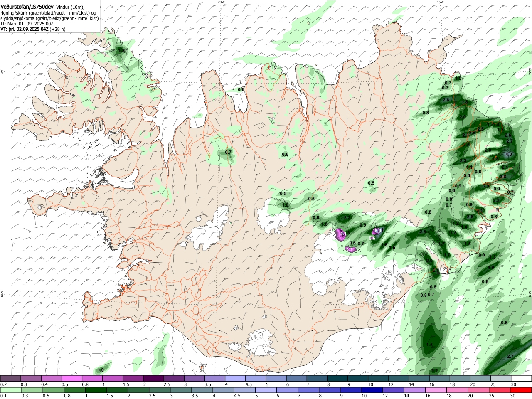The width and height of the screenshot is (532, 399).
Task: Click the 2.6 precipitation value on the east coast
Action: point(507,135)
